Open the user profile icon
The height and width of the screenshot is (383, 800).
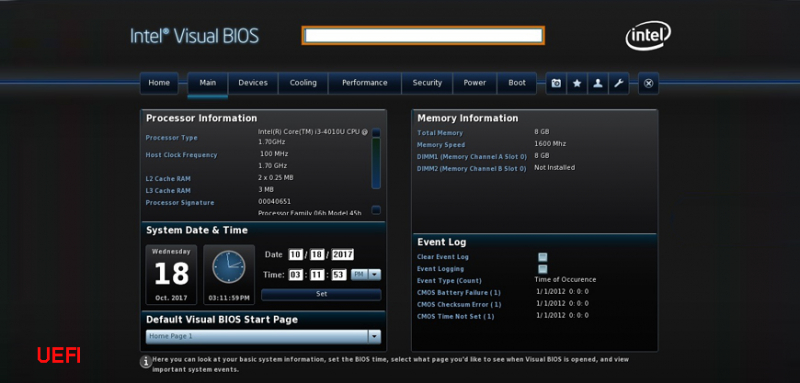597,83
